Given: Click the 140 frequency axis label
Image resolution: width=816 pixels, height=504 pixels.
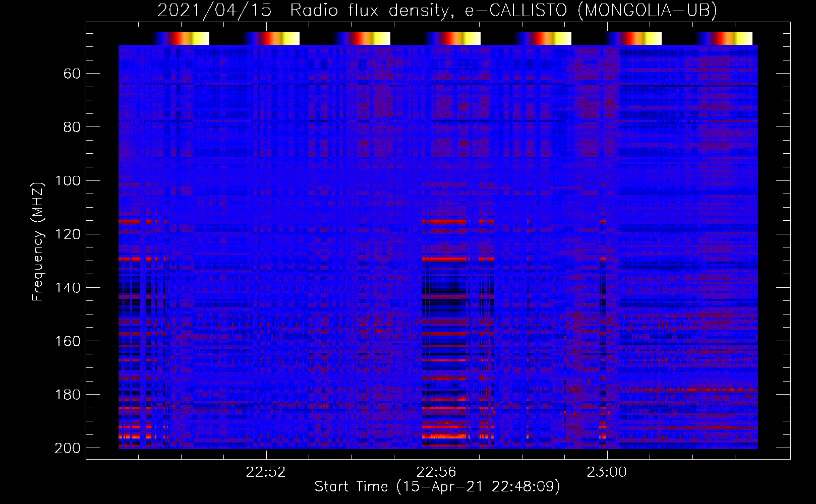Looking at the screenshot, I should click(x=68, y=288).
